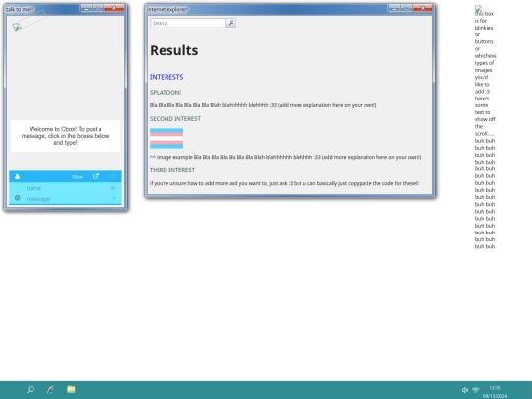Click the Results heading
The image size is (532, 399).
174,50
